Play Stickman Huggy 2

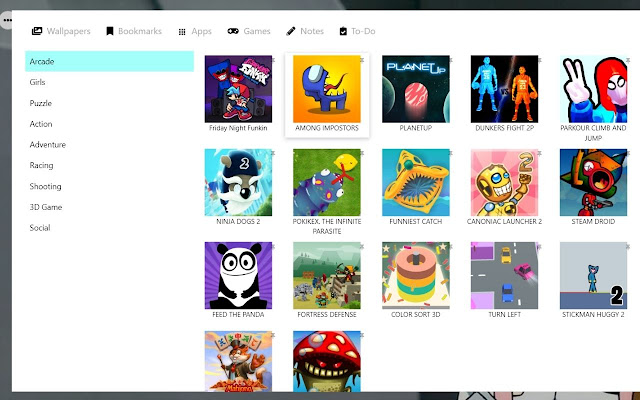coord(593,276)
